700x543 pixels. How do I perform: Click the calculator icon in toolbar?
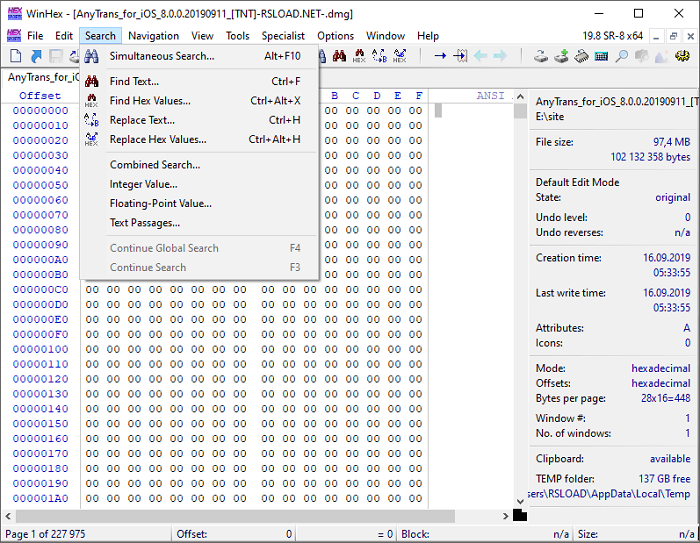[x=602, y=57]
